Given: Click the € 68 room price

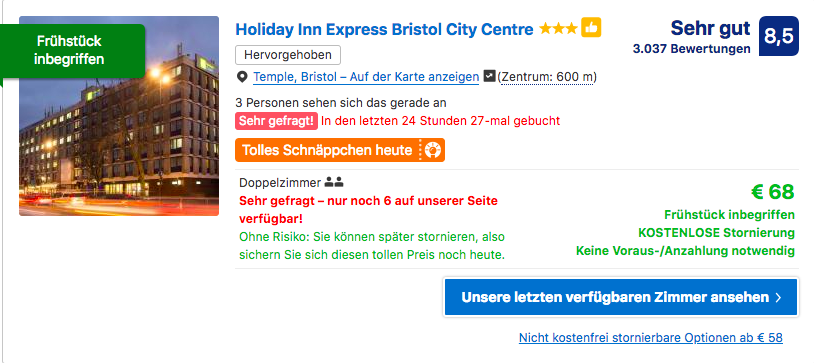Looking at the screenshot, I should point(772,192).
